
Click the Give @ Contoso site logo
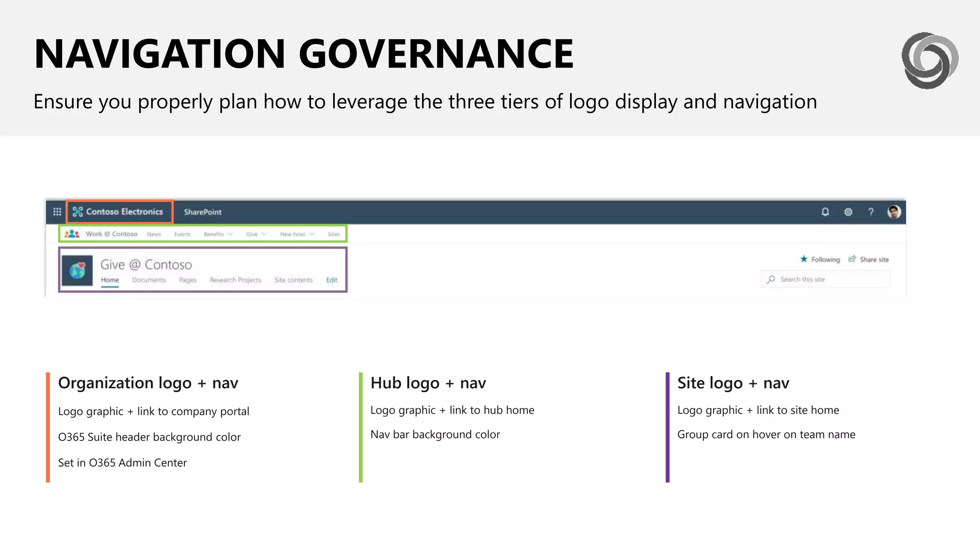(78, 270)
